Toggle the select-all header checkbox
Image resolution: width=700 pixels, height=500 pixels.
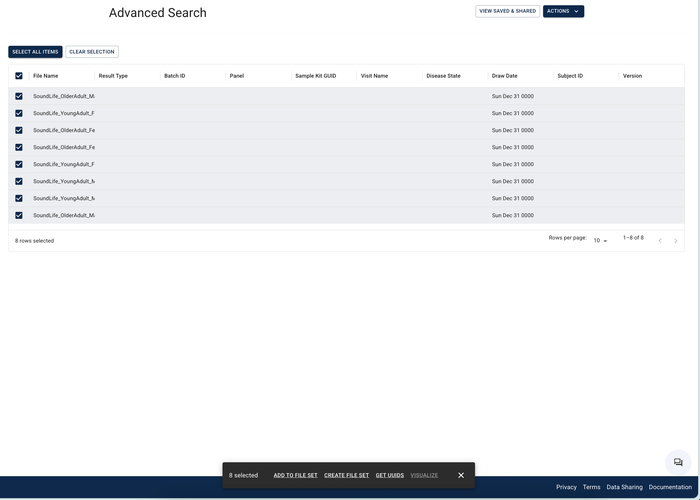click(19, 76)
